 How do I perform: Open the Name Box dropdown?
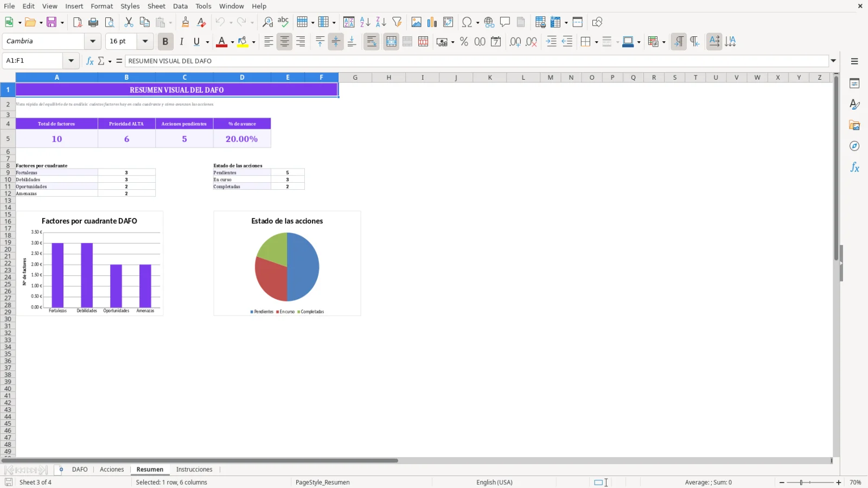71,61
